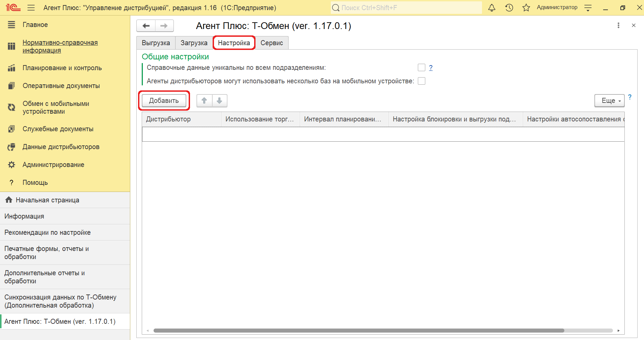Toggle Справочные данные уникальны checkbox
The image size is (644, 340).
click(422, 67)
